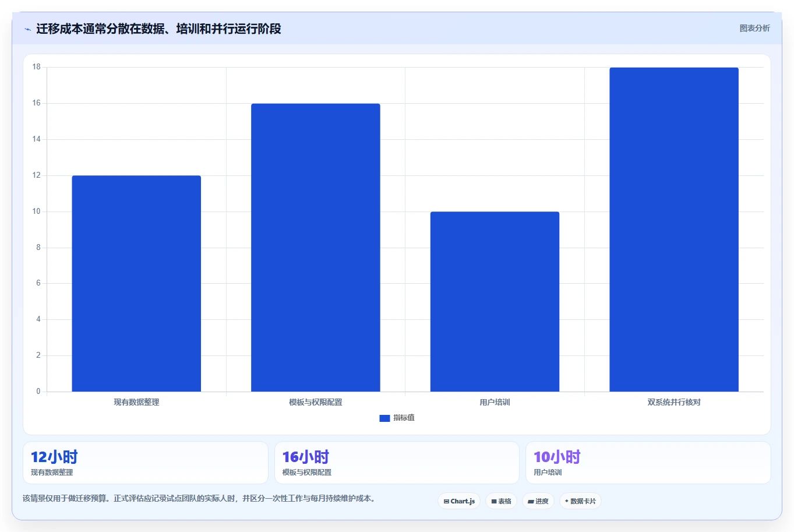Click the icon inside the Chart.js chip

click(x=446, y=501)
